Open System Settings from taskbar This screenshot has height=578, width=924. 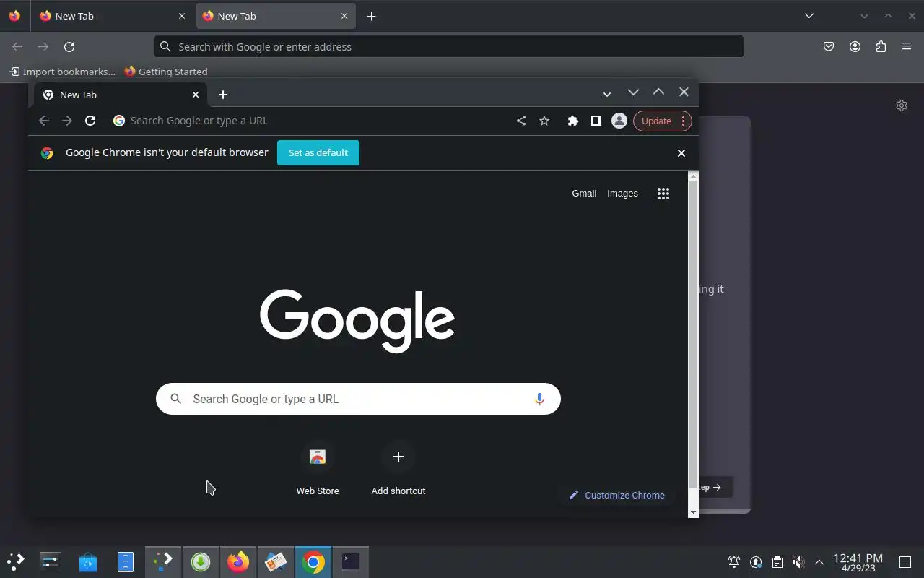[51, 561]
